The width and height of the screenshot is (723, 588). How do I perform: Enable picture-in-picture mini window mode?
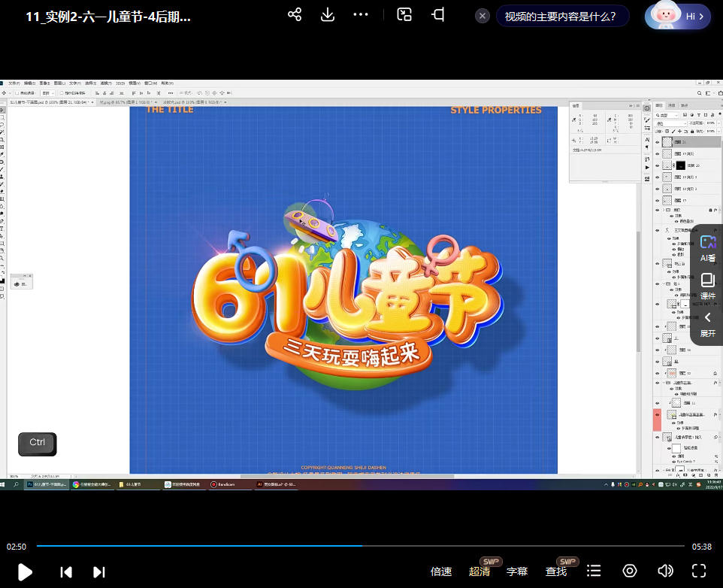click(x=404, y=15)
